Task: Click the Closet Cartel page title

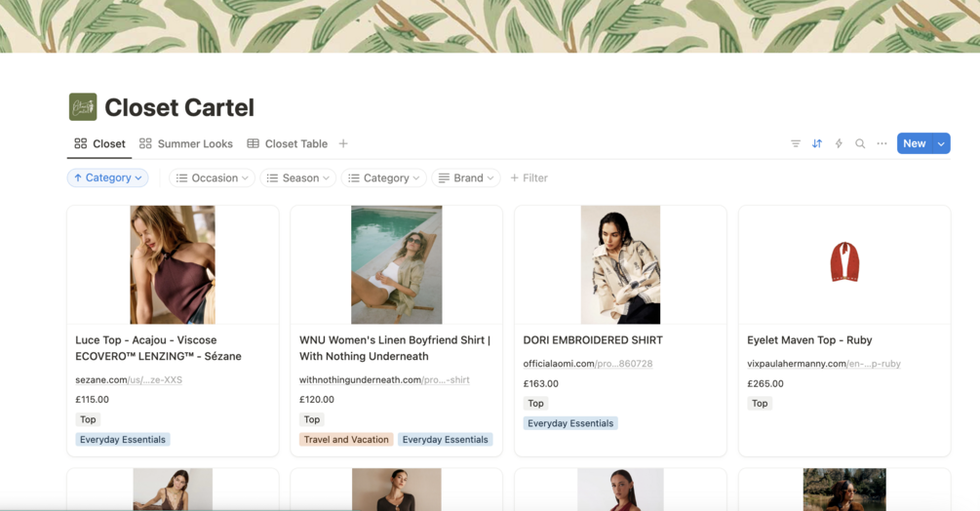Action: click(x=179, y=107)
